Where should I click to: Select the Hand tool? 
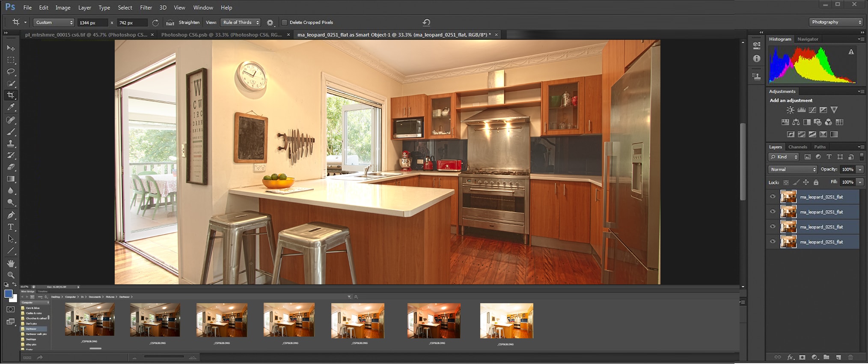pyautogui.click(x=11, y=263)
